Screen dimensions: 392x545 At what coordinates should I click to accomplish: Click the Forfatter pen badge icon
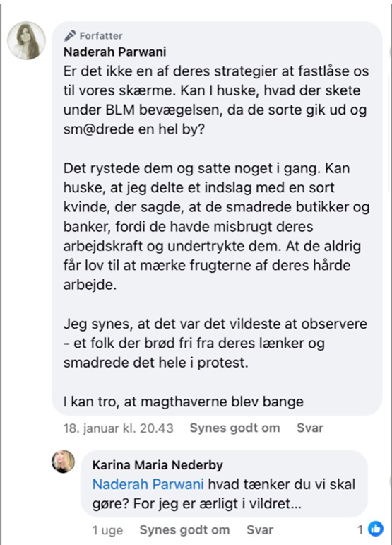[70, 35]
